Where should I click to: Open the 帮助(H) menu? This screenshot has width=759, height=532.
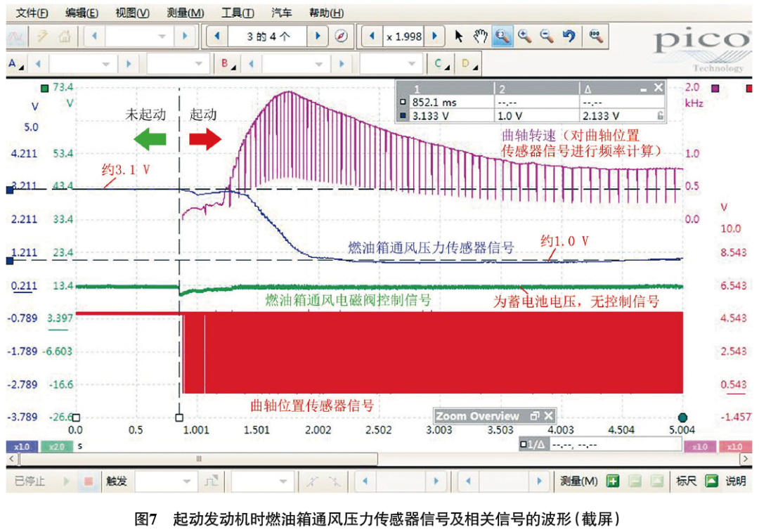pyautogui.click(x=326, y=13)
